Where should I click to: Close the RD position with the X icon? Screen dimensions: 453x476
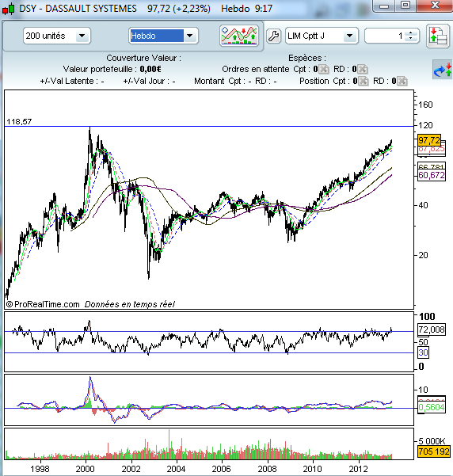402,81
